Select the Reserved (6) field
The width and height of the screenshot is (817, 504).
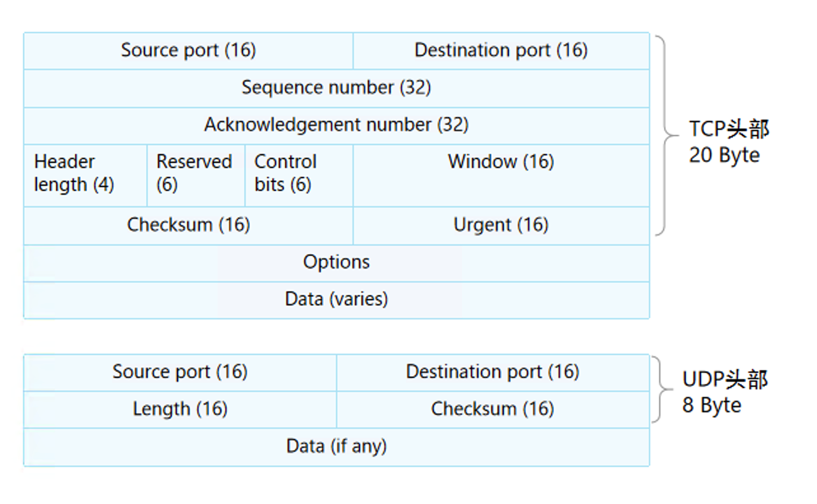[195, 174]
